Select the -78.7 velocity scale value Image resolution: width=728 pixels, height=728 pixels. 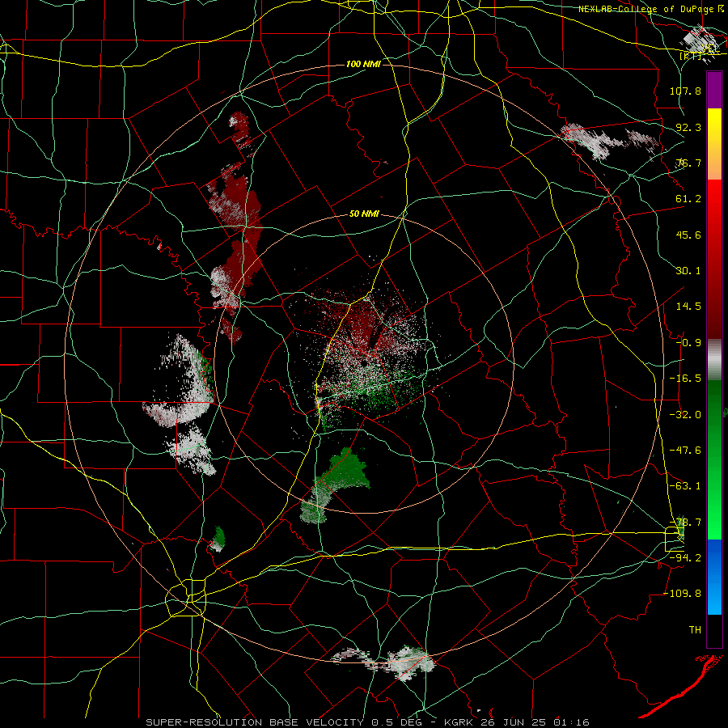(685, 523)
